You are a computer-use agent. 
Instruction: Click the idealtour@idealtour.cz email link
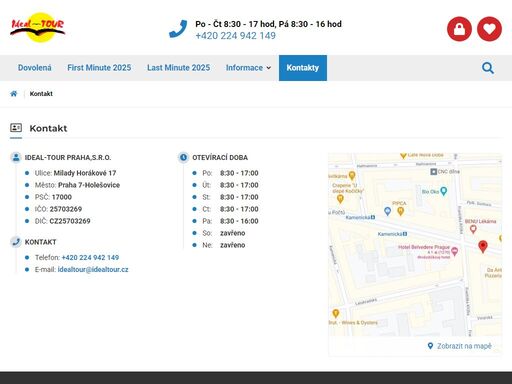93,270
